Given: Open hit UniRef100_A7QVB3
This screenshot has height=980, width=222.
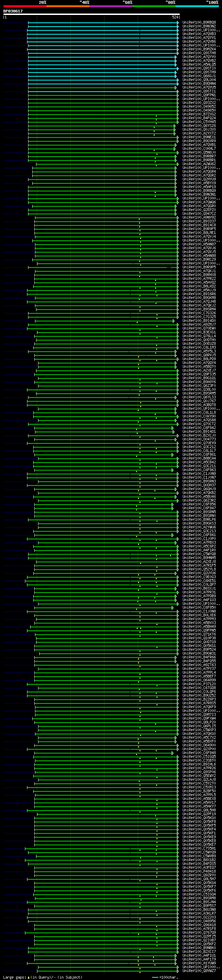Looking at the screenshot, I should click(x=199, y=34).
